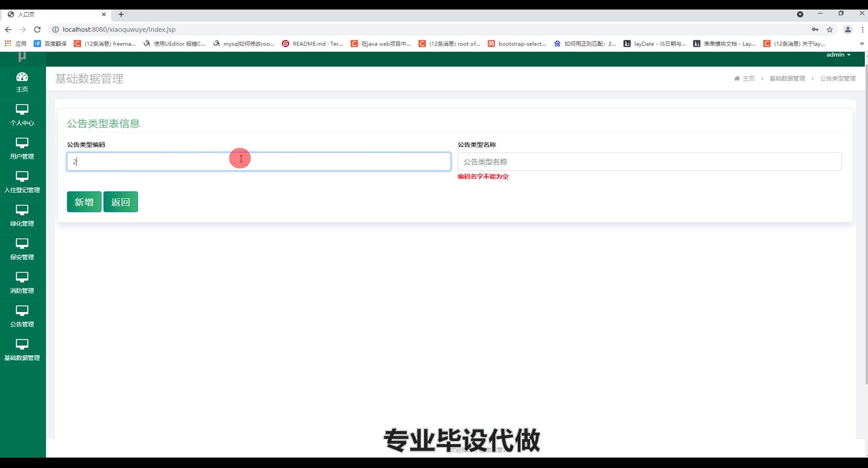868x468 pixels.
Task: Open the bootstrap-select bookmark
Action: (517, 44)
